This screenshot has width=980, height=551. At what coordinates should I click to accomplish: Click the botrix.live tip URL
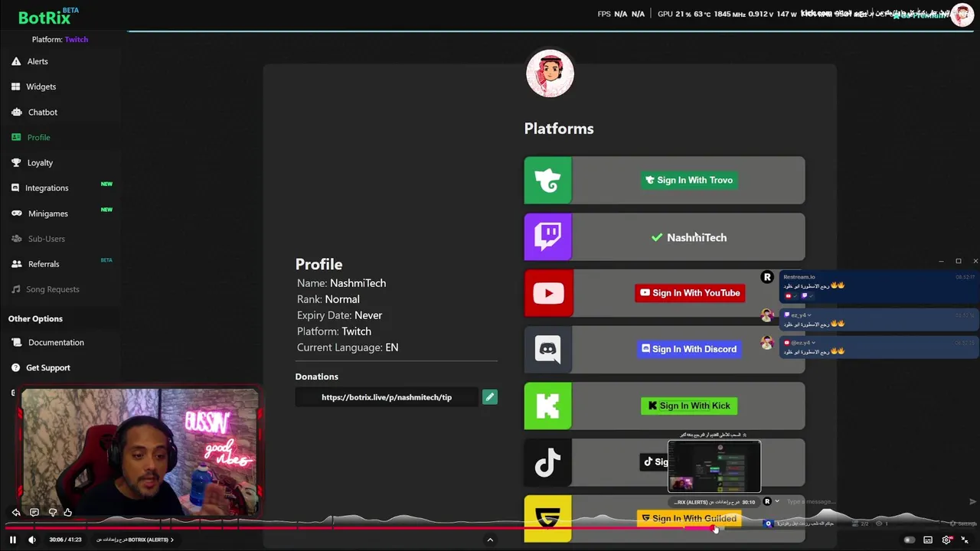387,397
